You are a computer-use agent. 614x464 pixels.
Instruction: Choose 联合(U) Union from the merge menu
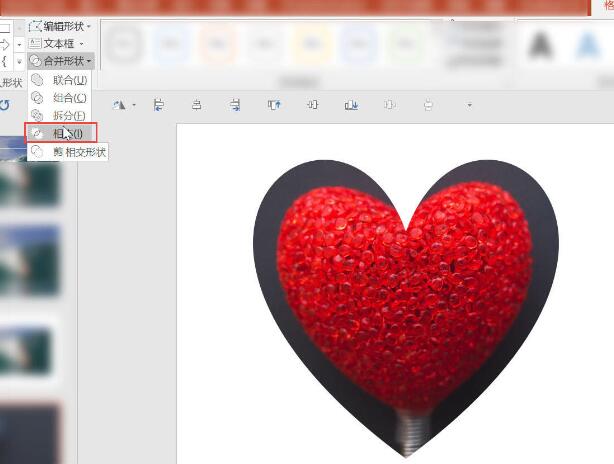tap(60, 80)
